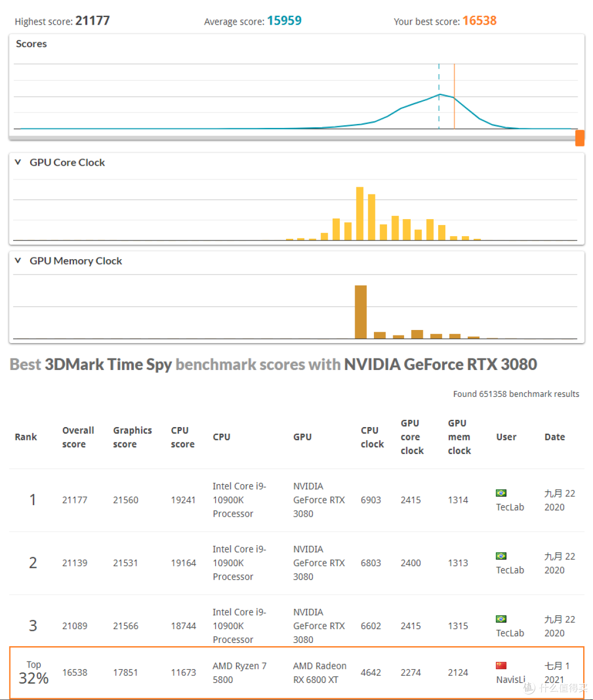The image size is (593, 700).
Task: Click the Brazil flag in rank 2 row
Action: [x=501, y=556]
